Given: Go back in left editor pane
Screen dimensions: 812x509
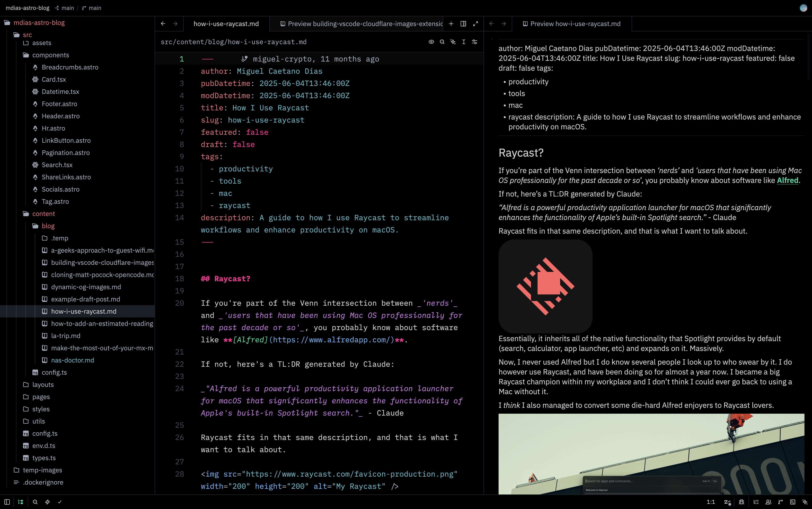Looking at the screenshot, I should pos(163,23).
